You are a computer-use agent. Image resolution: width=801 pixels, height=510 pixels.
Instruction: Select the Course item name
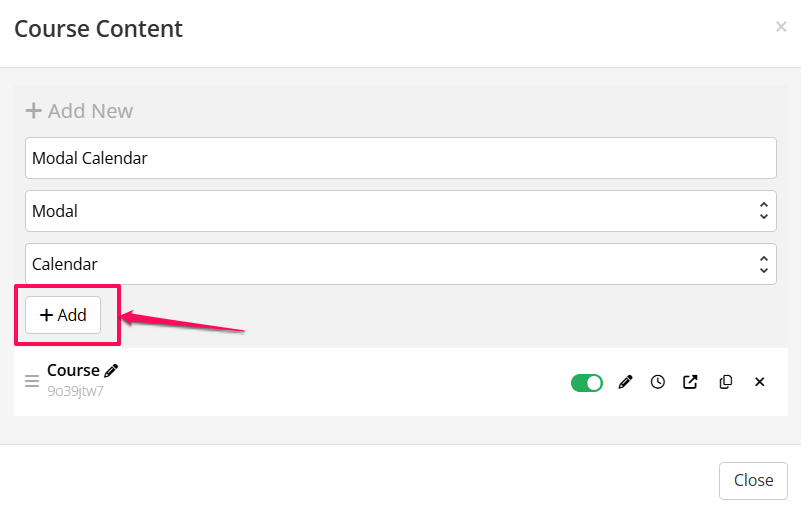[x=73, y=370]
